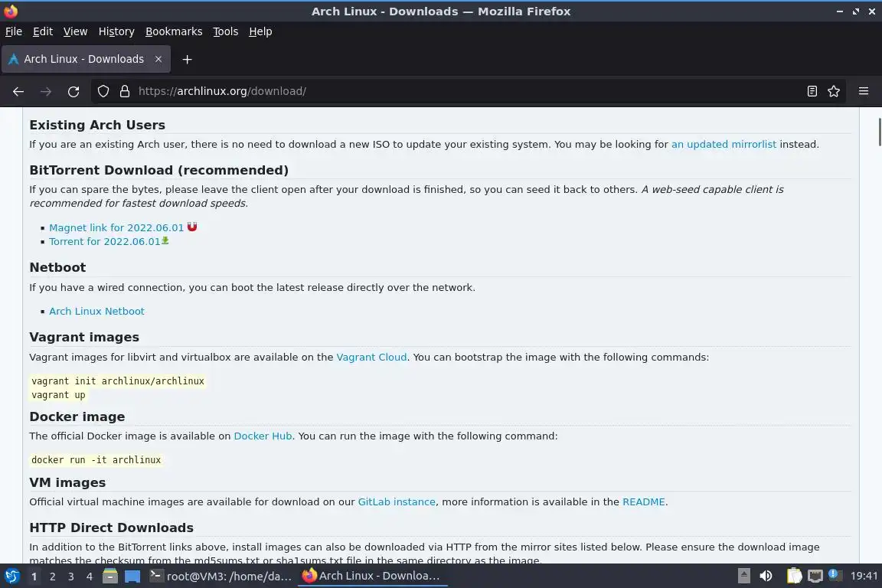Open the README link
882x588 pixels.
coord(643,502)
